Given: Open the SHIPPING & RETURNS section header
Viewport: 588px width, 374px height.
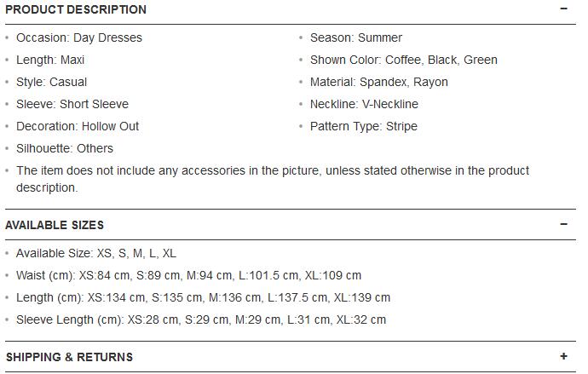Looking at the screenshot, I should click(x=69, y=357).
